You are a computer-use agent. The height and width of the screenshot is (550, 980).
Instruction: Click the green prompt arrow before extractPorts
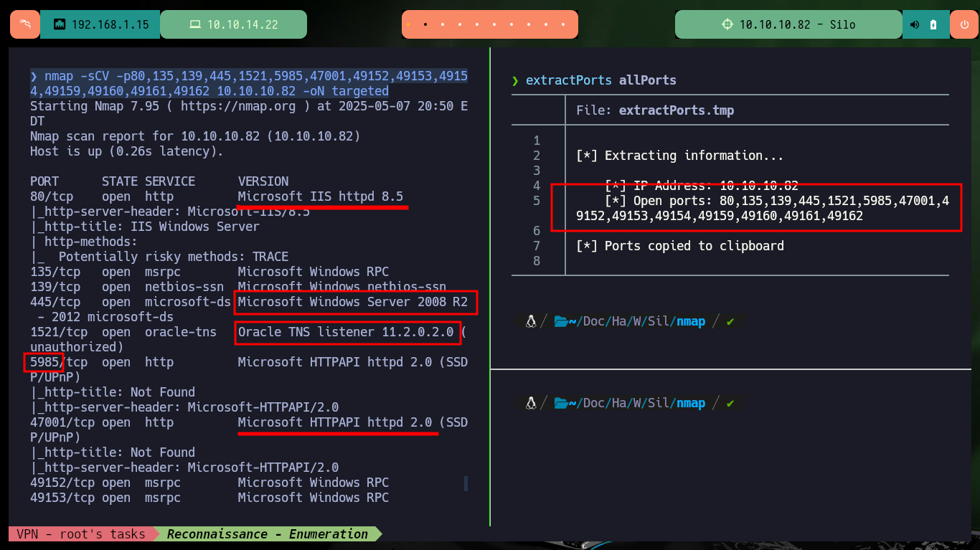515,80
